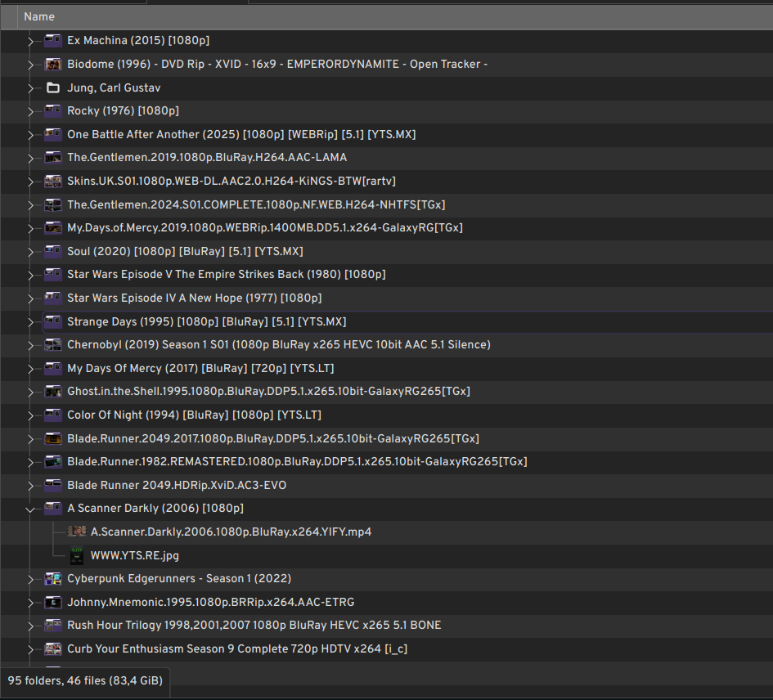Click the Ex Machina folder thumbnail icon
Screen dimensions: 773x700
click(52, 40)
